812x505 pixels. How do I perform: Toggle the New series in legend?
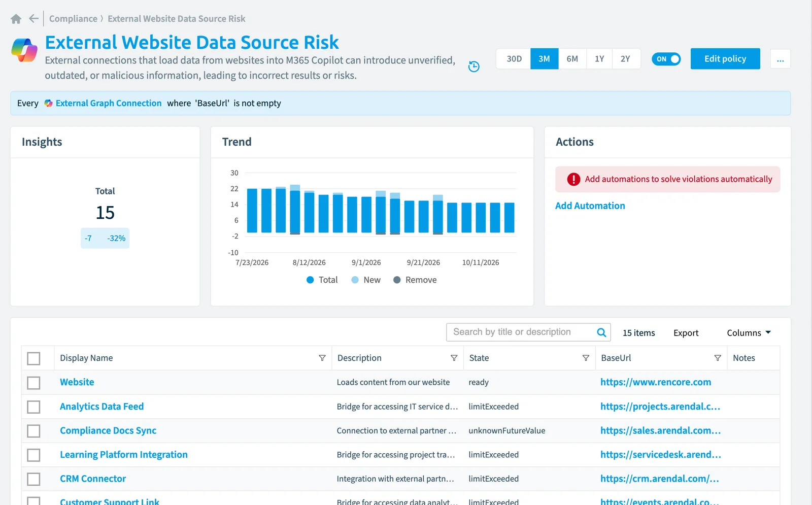(366, 280)
